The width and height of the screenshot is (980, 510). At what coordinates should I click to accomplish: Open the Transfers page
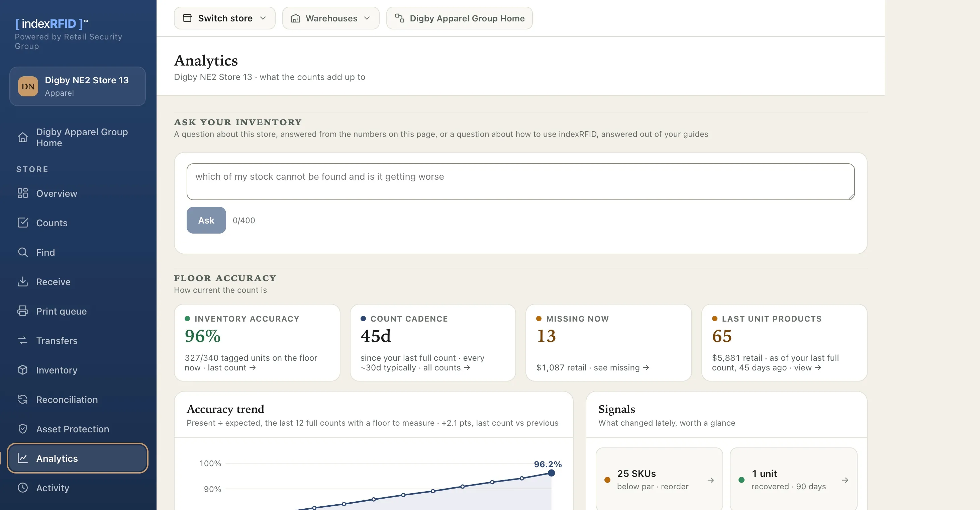point(78,341)
